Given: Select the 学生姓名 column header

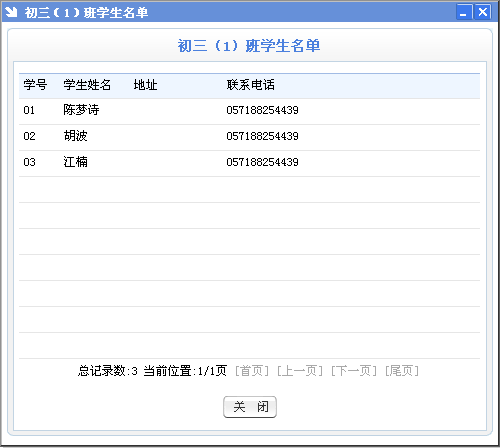Looking at the screenshot, I should [x=87, y=85].
